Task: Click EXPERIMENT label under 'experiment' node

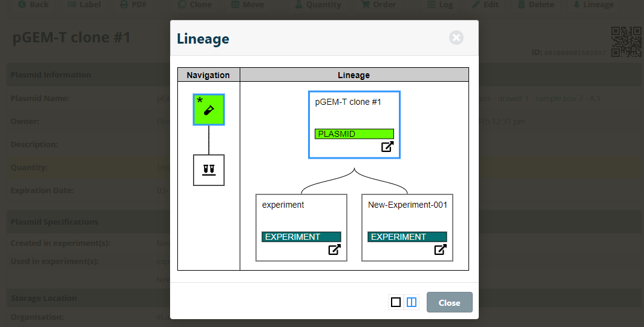Action: pyautogui.click(x=301, y=237)
